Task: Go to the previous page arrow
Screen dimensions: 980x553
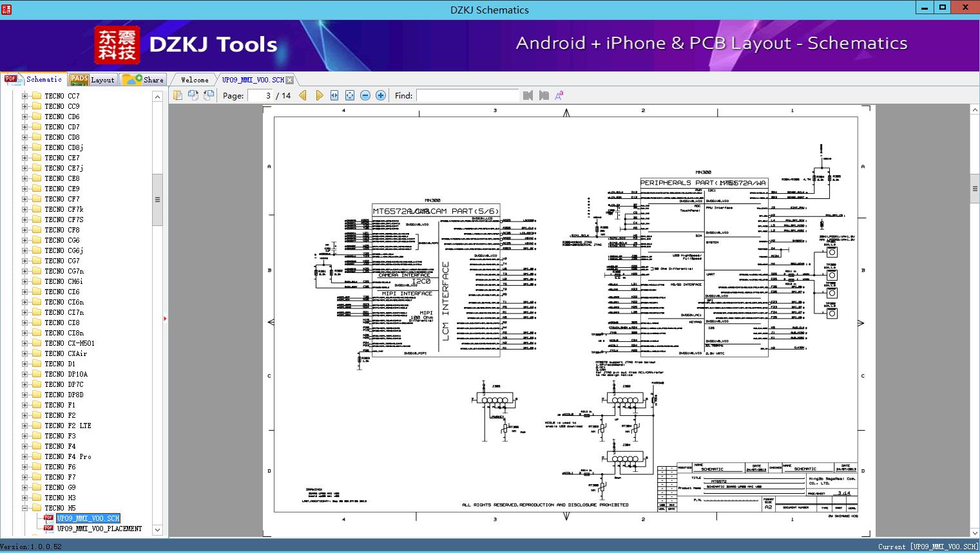Action: tap(303, 95)
